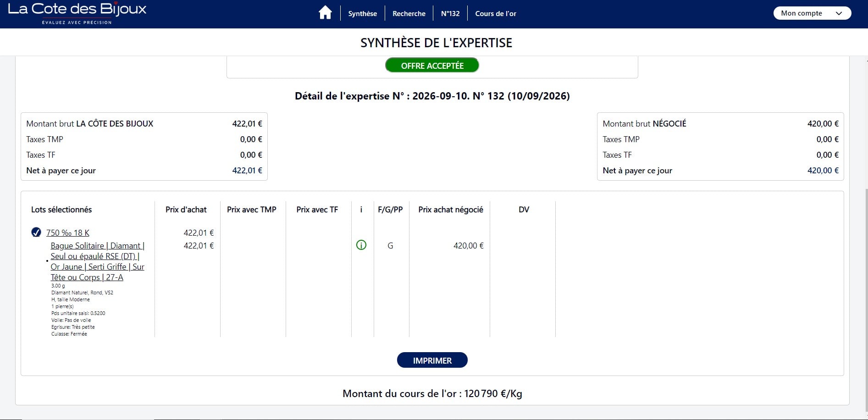Click the Prix d'achat column header

tap(186, 210)
